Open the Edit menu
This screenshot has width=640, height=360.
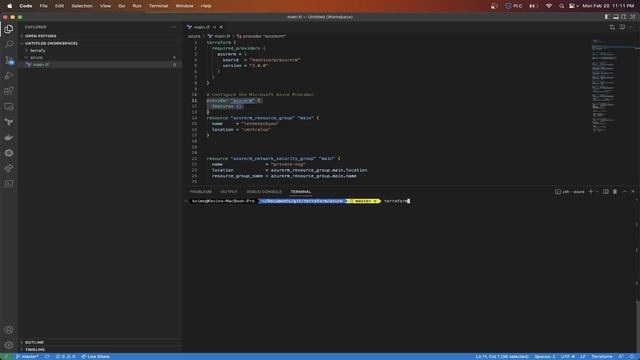[x=60, y=6]
